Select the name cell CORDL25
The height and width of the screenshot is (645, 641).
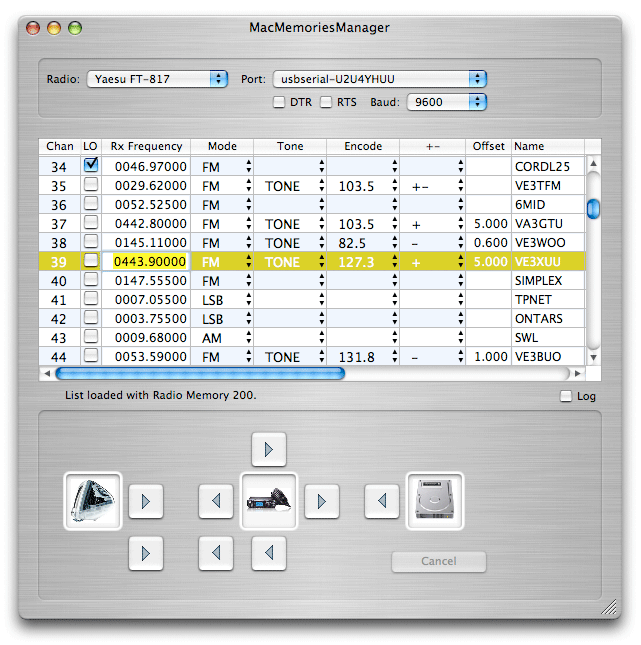(x=548, y=167)
